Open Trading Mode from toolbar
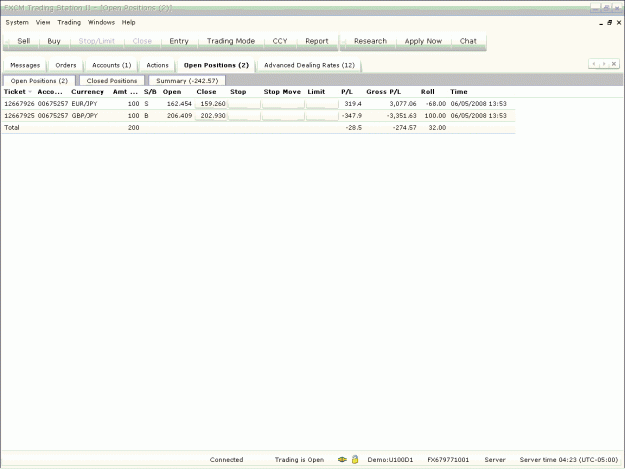This screenshot has height=469, width=625. 231,41
